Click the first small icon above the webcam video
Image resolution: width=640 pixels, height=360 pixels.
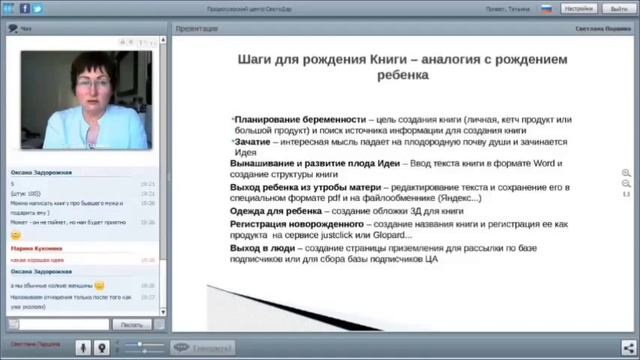[x=122, y=42]
